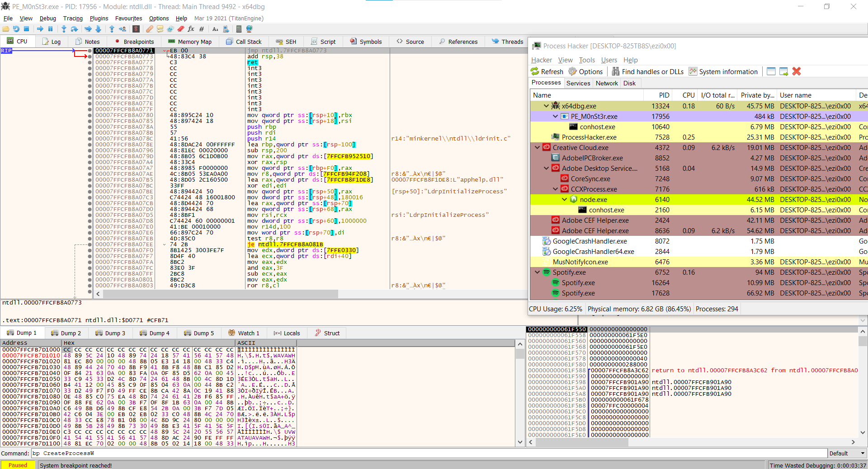Open the Variables hash icon

tap(202, 29)
